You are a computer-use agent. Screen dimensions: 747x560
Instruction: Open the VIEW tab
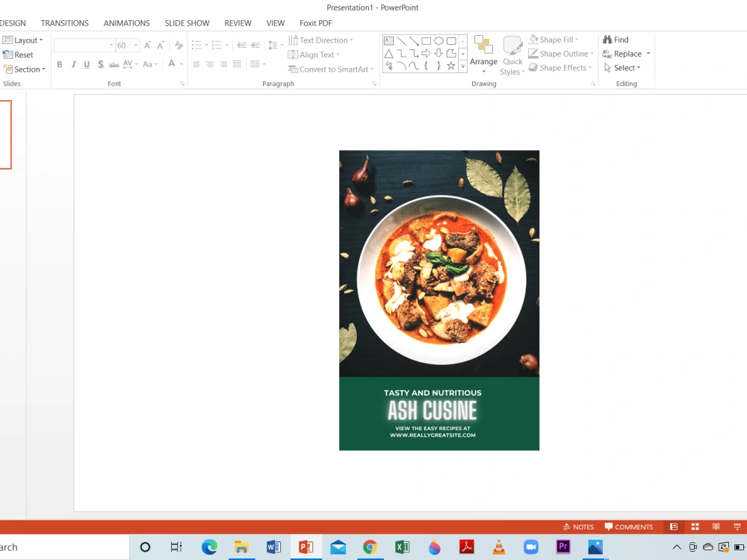click(276, 23)
